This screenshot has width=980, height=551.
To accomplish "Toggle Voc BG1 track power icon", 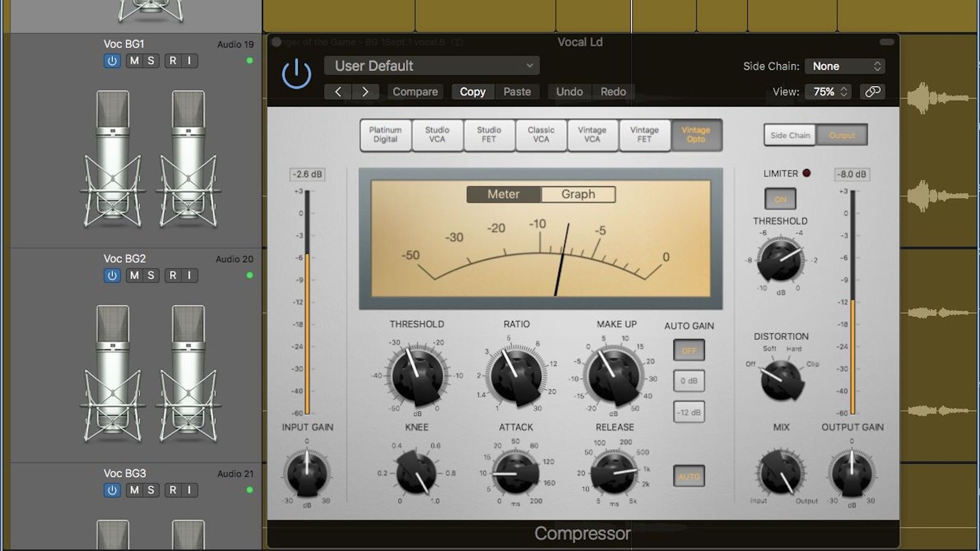I will pos(112,61).
